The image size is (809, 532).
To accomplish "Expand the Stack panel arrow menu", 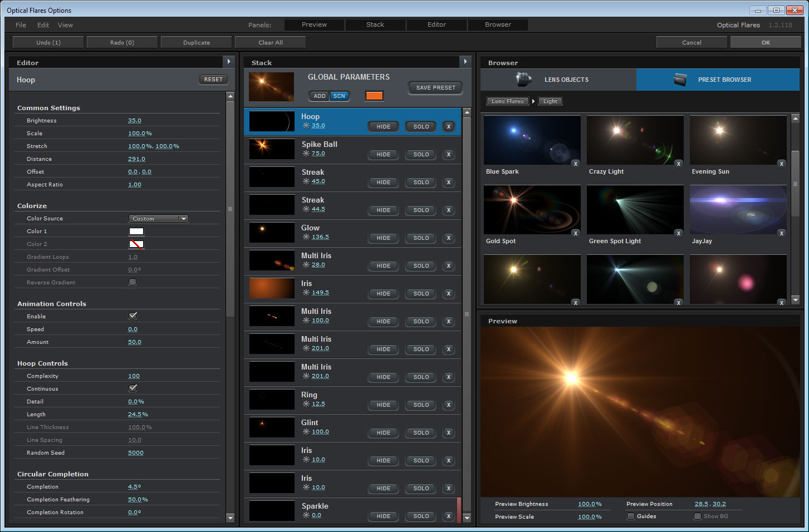I will tap(465, 62).
